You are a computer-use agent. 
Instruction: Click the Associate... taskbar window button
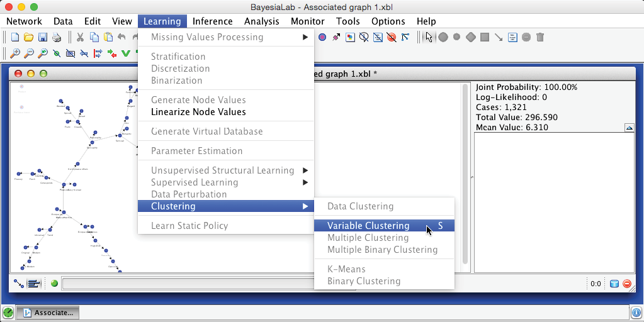[x=48, y=312]
